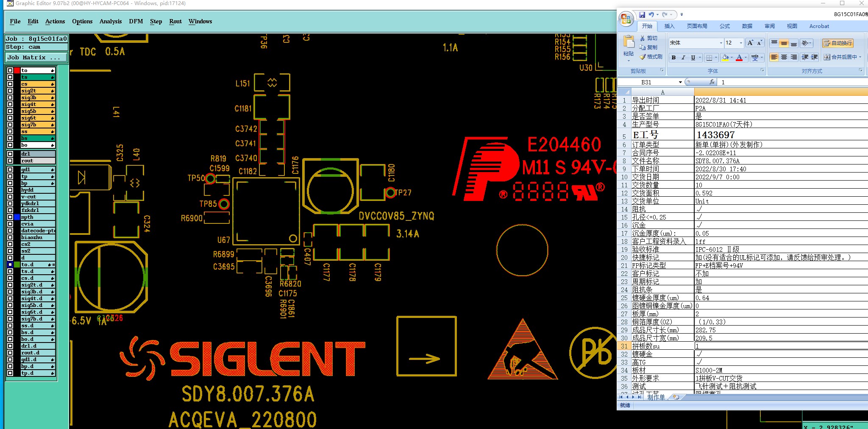Toggle the 'sig2t' layer checkbox

pyautogui.click(x=10, y=91)
